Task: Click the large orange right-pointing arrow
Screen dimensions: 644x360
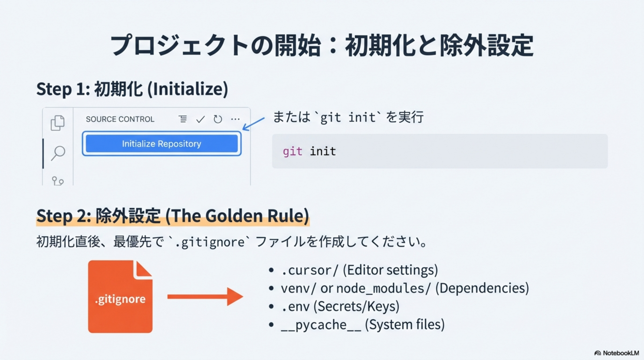Action: pos(205,297)
